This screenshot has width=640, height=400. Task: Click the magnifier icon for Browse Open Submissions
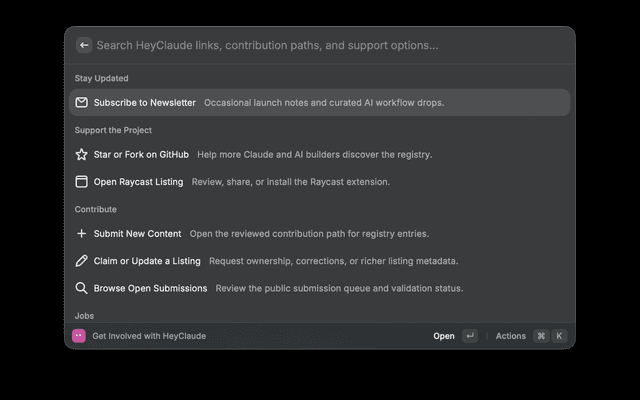(x=82, y=288)
